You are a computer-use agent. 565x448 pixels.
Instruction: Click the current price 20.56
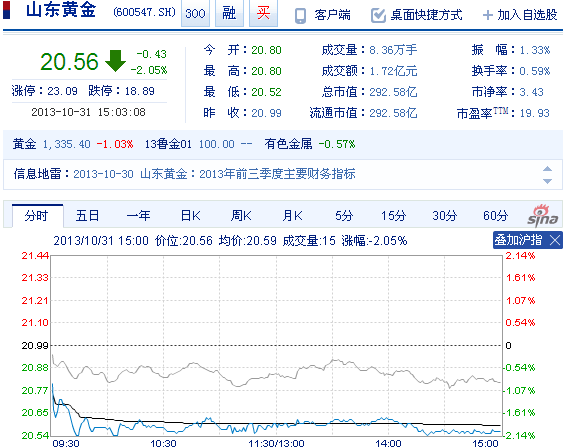69,61
